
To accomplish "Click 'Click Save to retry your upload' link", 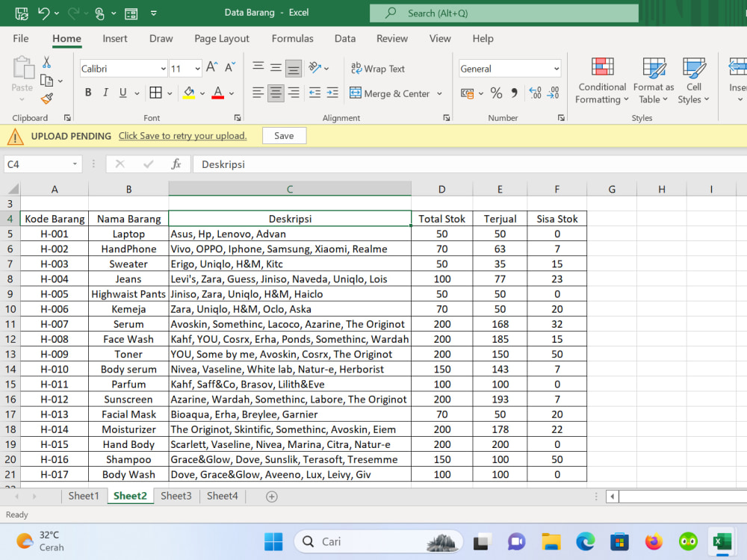I will click(182, 136).
